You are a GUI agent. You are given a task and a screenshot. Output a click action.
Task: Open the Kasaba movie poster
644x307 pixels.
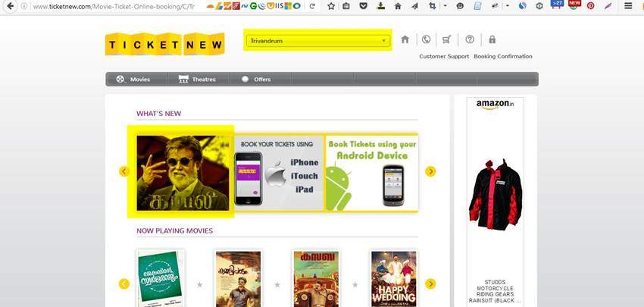(316, 278)
